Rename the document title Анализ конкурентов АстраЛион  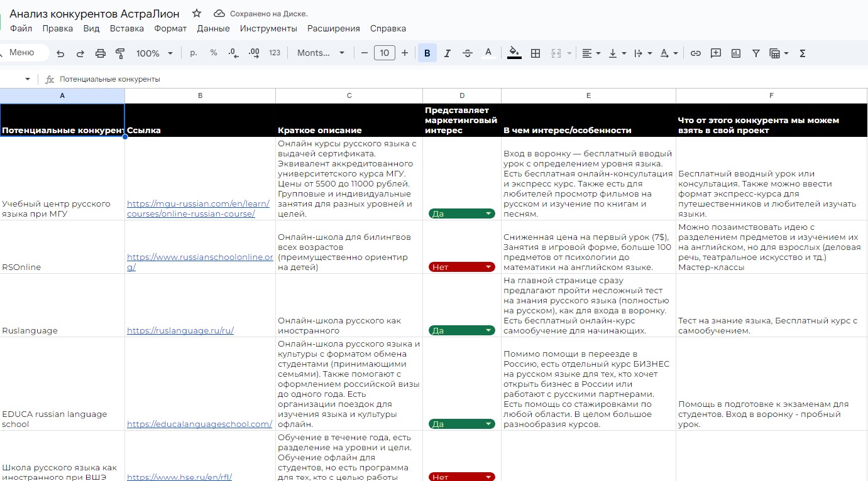94,13
